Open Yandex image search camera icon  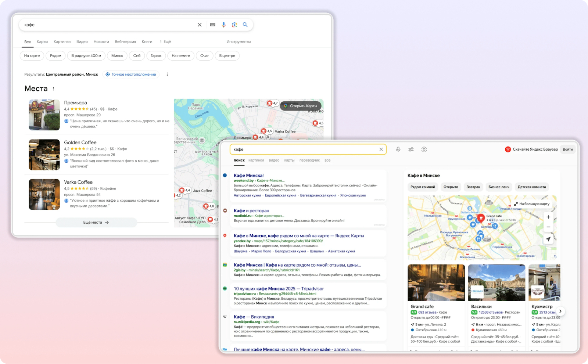coord(424,149)
